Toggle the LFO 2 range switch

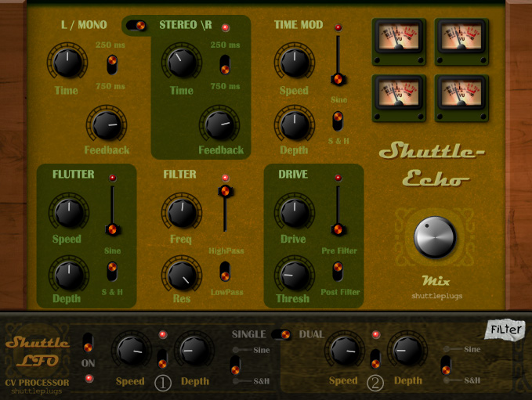click(x=375, y=359)
